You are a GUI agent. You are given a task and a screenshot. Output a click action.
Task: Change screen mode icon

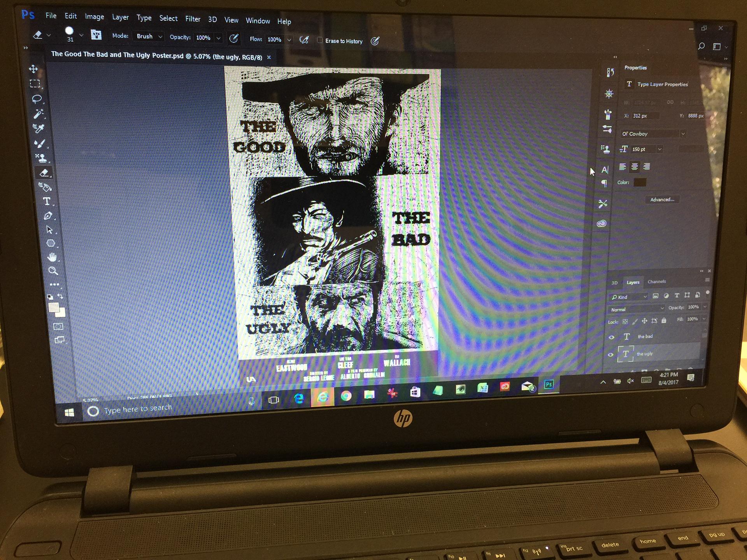pos(59,340)
